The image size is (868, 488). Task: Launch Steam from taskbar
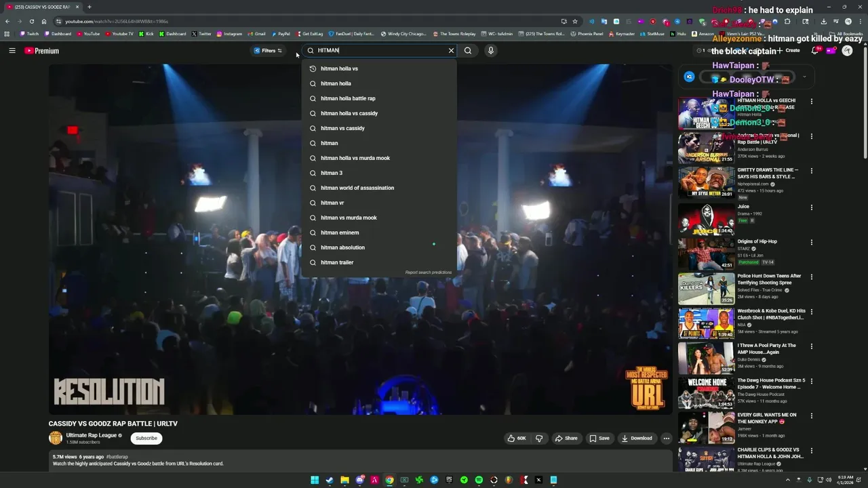[330, 480]
